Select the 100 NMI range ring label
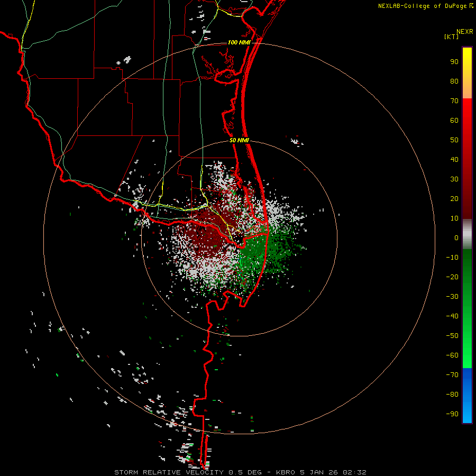Screen dimensions: 476x476 (x=239, y=42)
